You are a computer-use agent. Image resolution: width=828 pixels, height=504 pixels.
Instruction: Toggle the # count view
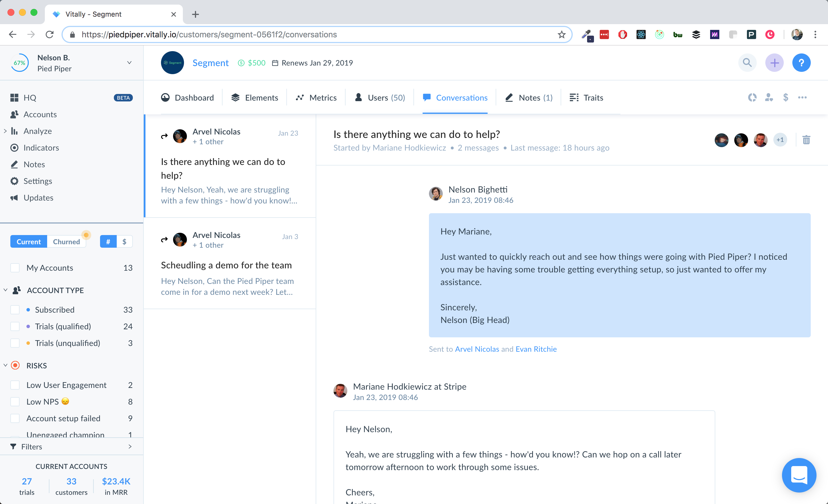(x=108, y=241)
